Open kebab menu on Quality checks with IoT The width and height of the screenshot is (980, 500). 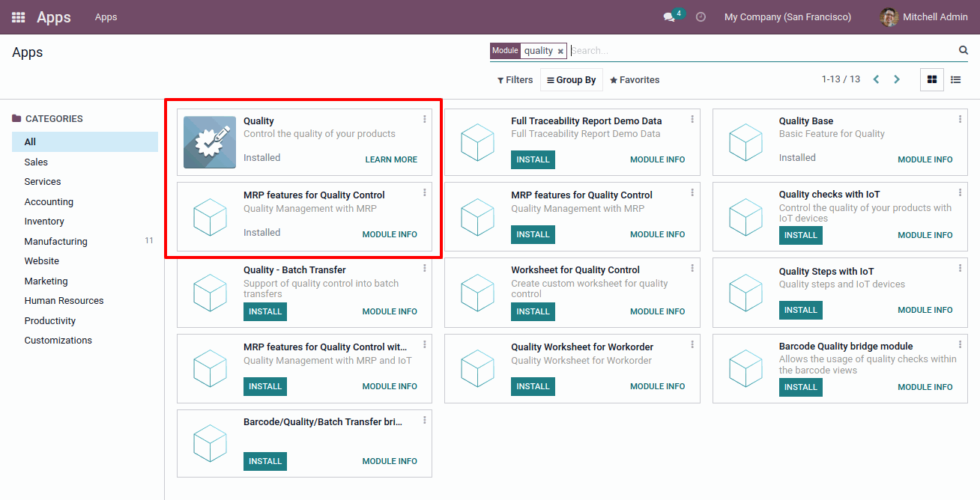(x=961, y=192)
